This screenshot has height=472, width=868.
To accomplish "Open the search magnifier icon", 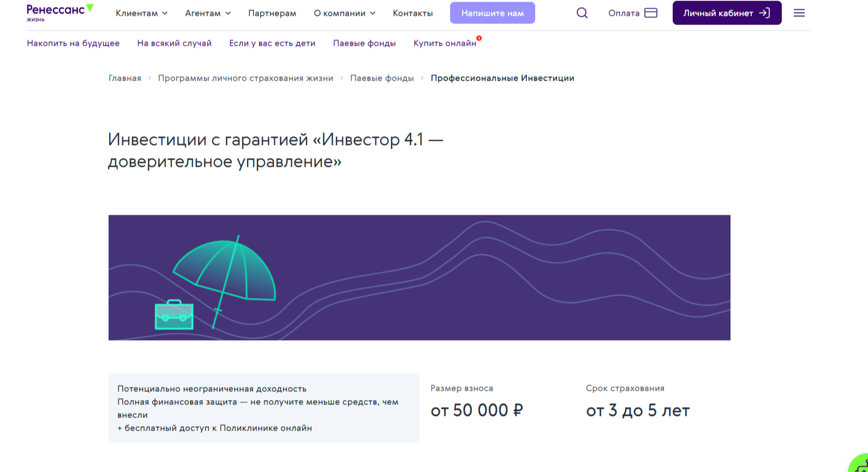I will 582,13.
